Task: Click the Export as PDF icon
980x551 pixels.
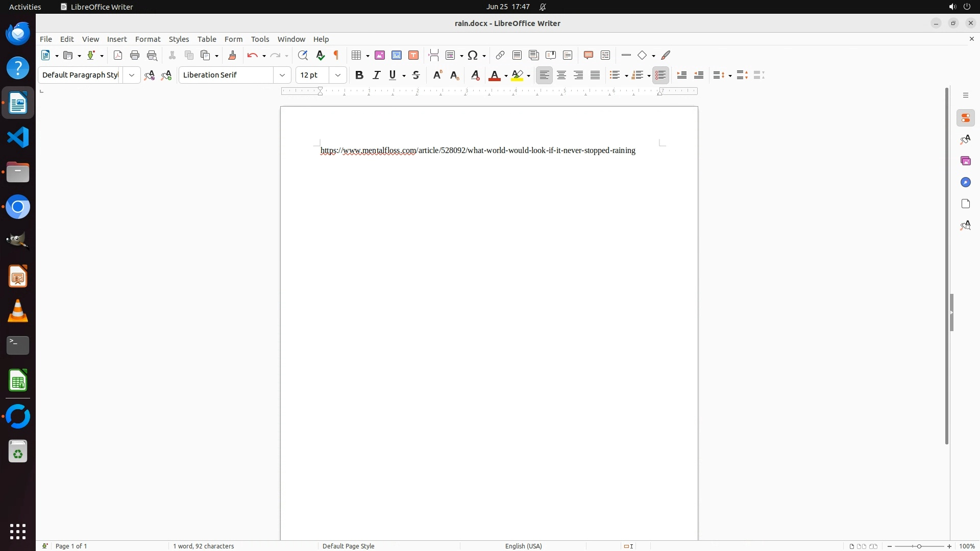Action: point(118,56)
